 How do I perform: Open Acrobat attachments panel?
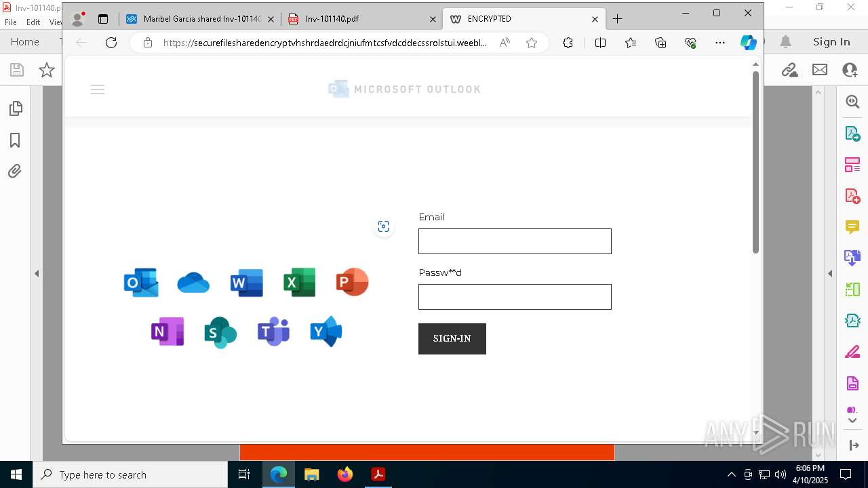[15, 171]
